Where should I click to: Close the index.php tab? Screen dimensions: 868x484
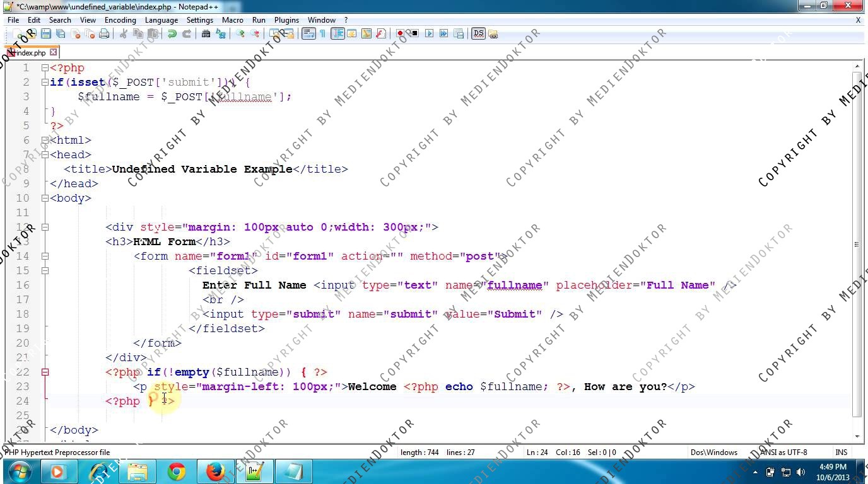coord(54,53)
